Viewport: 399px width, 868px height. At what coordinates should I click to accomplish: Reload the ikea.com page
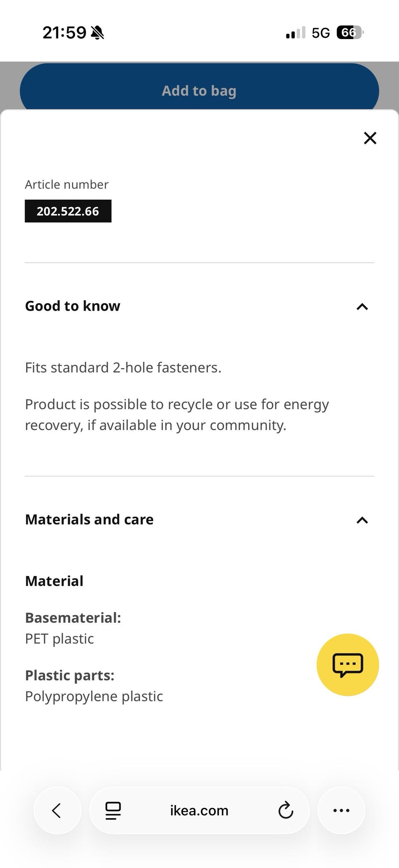point(286,810)
